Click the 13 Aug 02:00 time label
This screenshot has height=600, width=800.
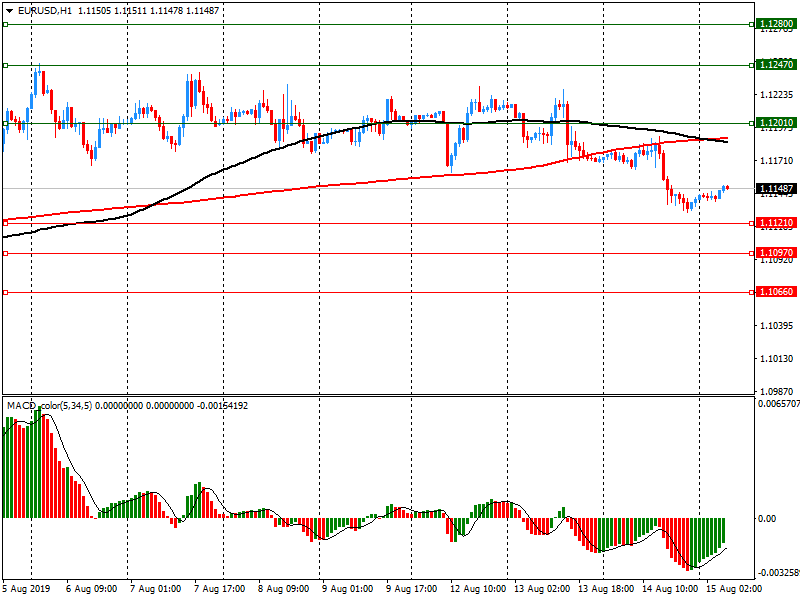542,589
